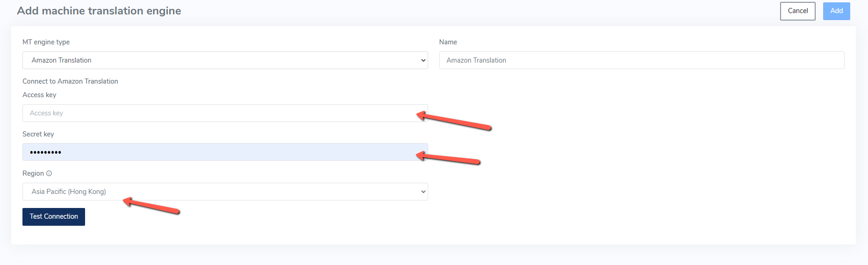This screenshot has width=868, height=265.
Task: Expand the Region dropdown chevron
Action: pos(423,192)
